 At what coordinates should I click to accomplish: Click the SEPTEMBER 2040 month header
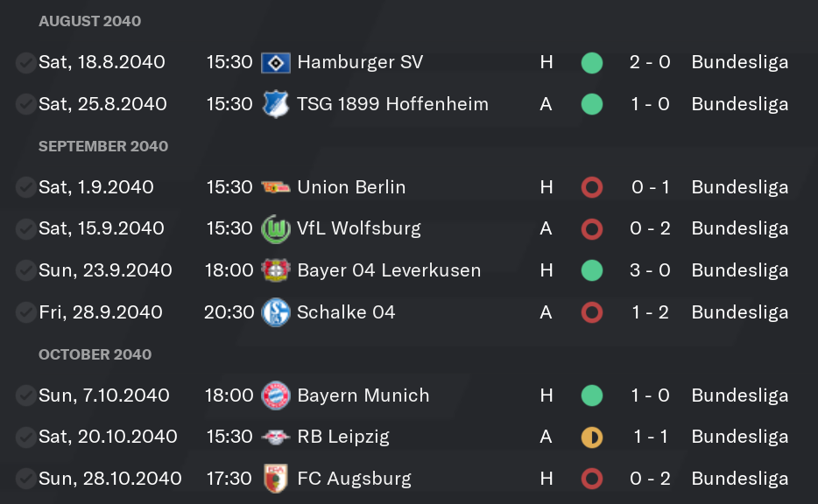(x=103, y=146)
